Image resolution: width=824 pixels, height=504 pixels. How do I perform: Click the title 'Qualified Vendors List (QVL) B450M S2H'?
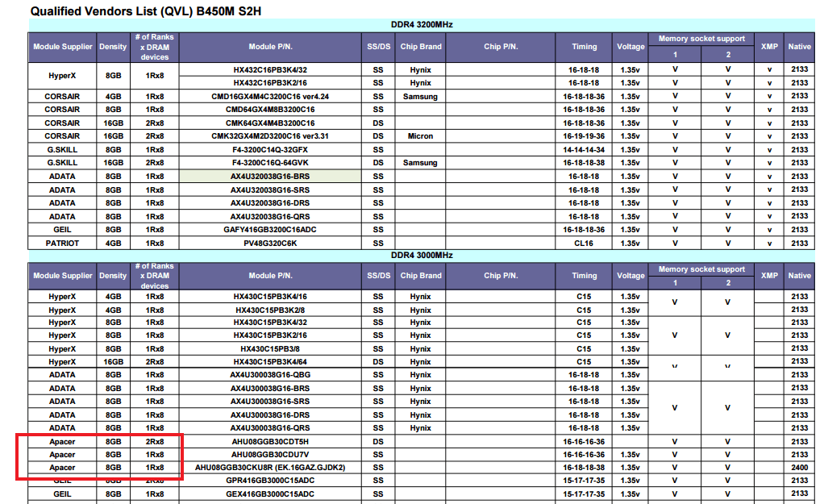click(146, 11)
